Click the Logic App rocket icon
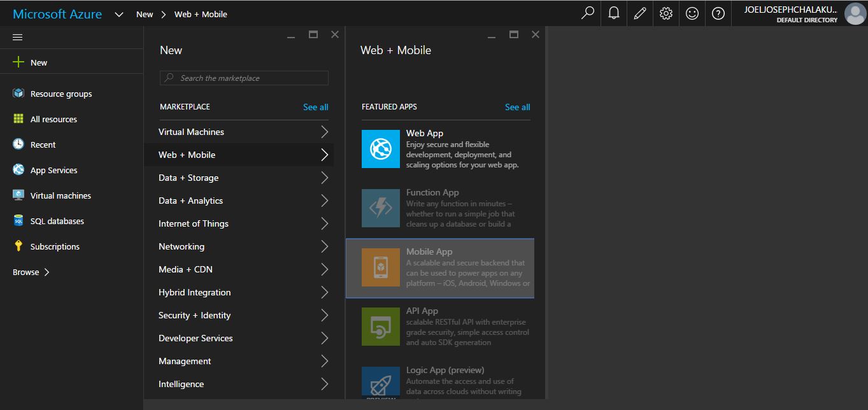The image size is (868, 410). [381, 383]
